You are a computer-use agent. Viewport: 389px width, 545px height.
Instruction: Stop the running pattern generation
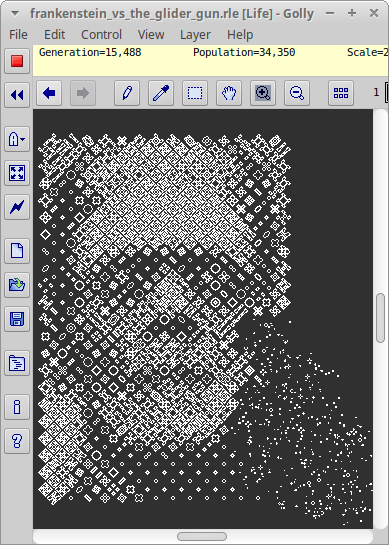(x=17, y=61)
